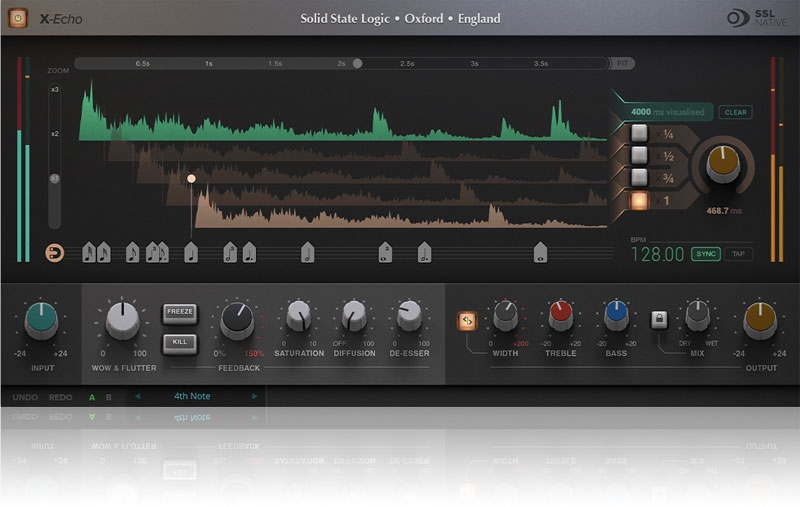
Task: Click the DIFFUSION knob
Action: click(354, 316)
